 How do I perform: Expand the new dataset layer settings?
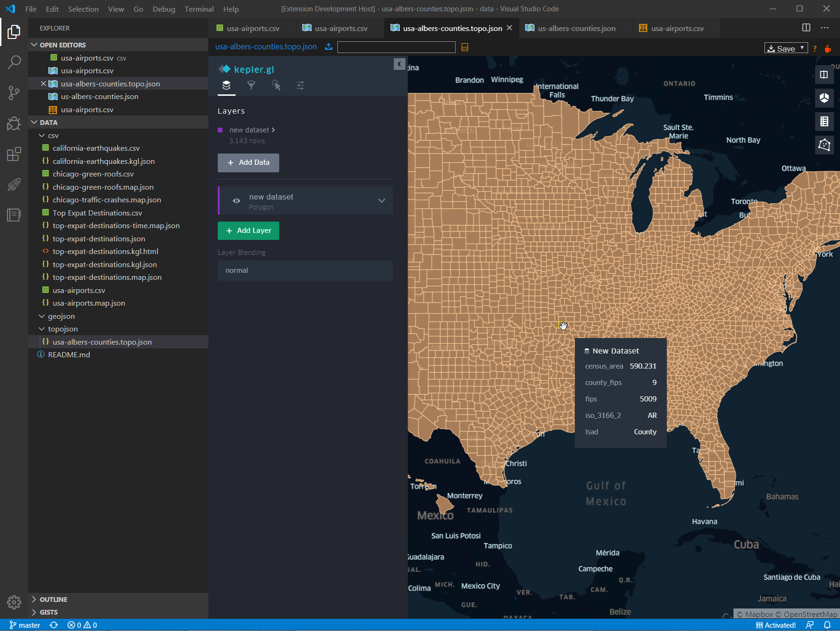[382, 201]
